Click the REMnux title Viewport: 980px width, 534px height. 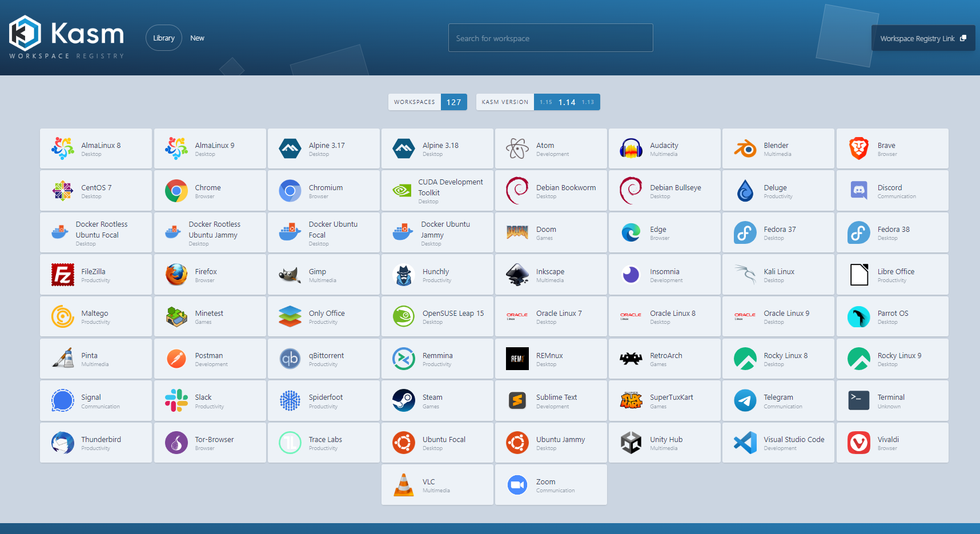549,355
